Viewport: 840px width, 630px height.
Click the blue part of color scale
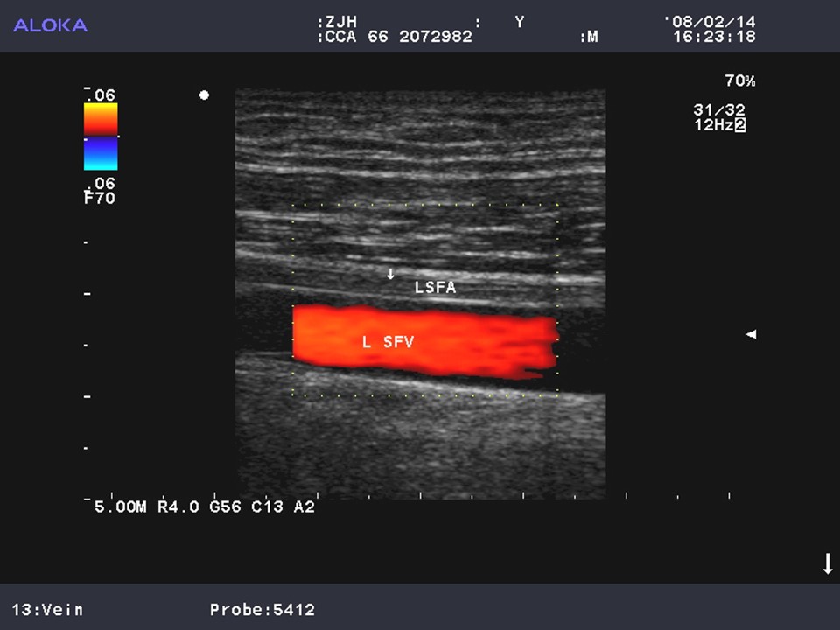pos(101,153)
